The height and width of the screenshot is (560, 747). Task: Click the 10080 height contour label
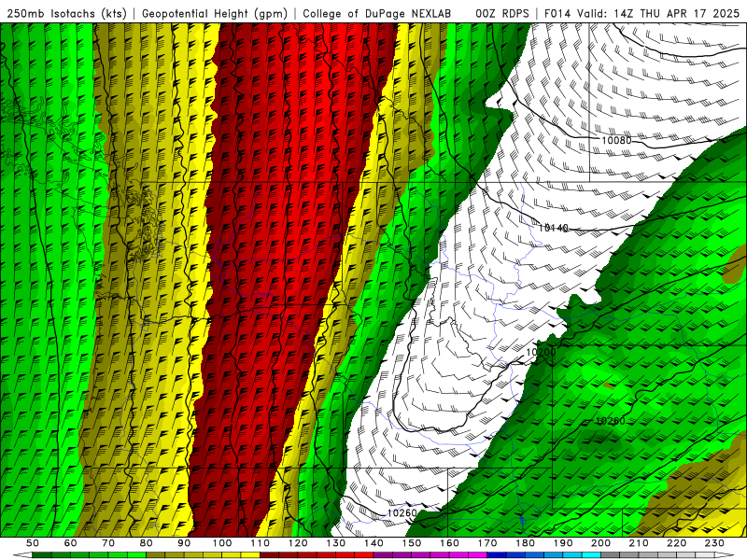pyautogui.click(x=616, y=140)
